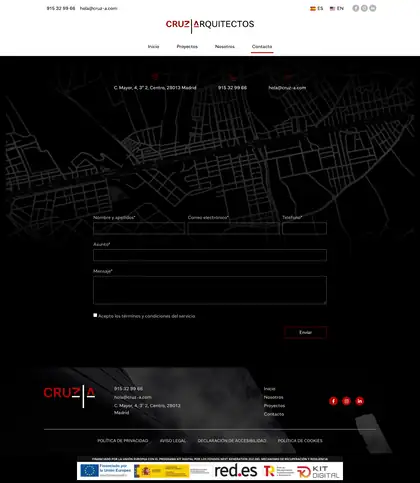Viewport: 420px width, 483px height.
Task: Click phone number in top header
Action: 61,8
